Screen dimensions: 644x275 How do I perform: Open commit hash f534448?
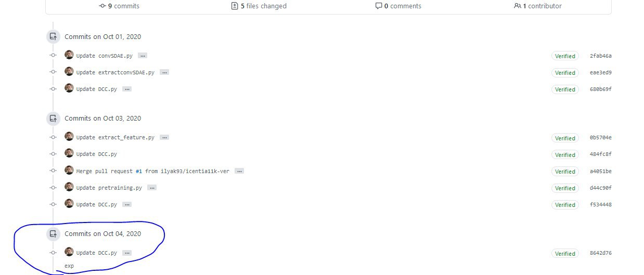(601, 205)
